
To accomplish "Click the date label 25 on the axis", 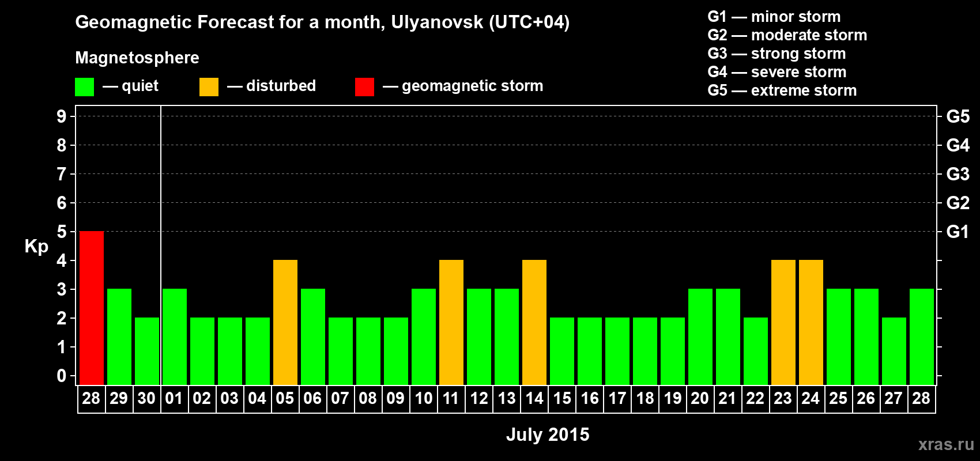I will click(x=838, y=398).
